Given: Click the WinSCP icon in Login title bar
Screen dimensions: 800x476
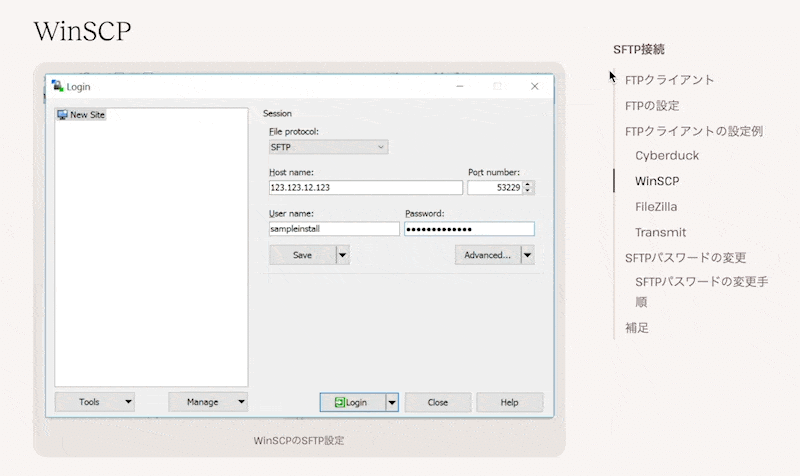Looking at the screenshot, I should point(57,86).
